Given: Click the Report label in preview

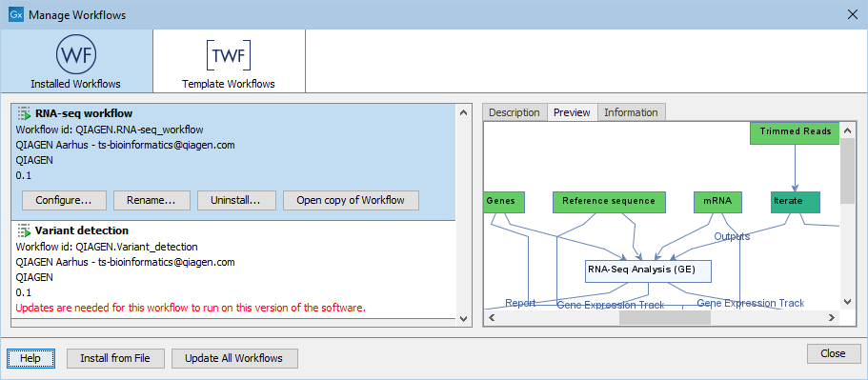Looking at the screenshot, I should tap(520, 303).
